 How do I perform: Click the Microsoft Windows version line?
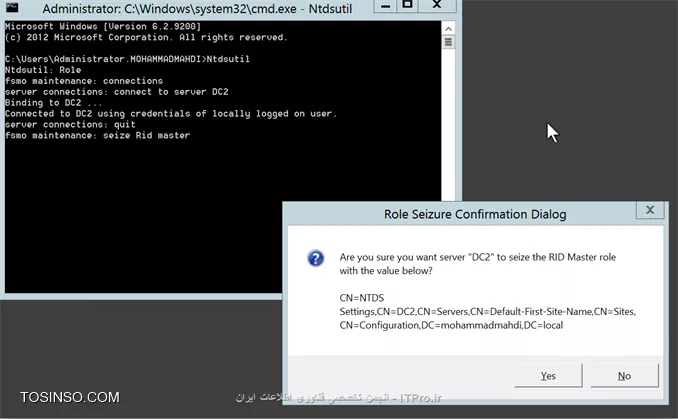(103, 26)
